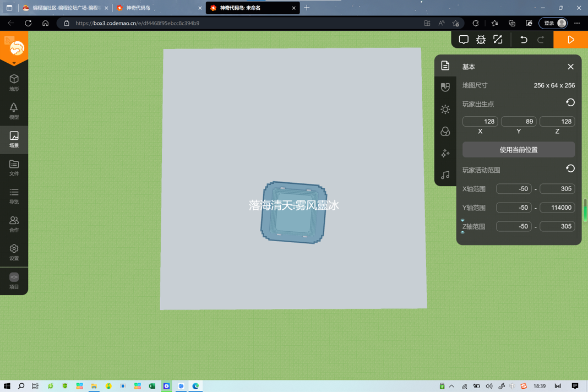This screenshot has width=588, height=392.
Task: Reset the 玩家活动范围 activity range
Action: (x=570, y=169)
